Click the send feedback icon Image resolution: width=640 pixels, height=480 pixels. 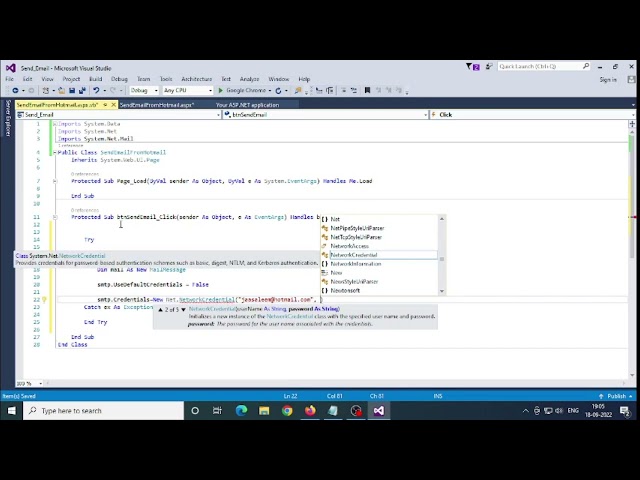point(489,66)
